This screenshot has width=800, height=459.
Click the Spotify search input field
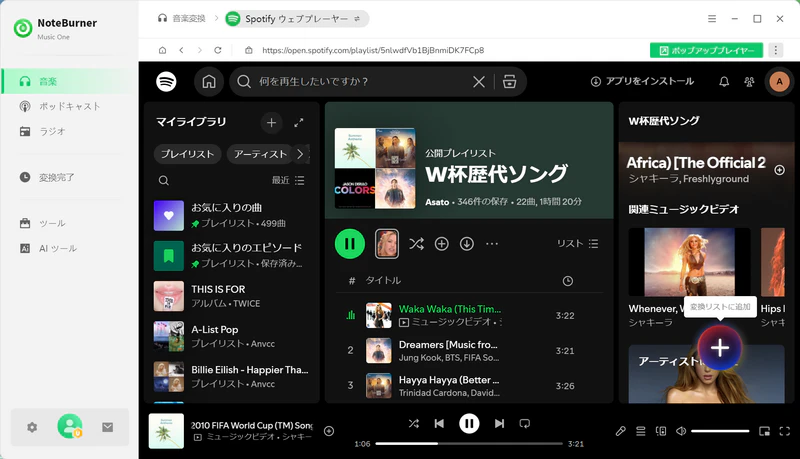pyautogui.click(x=362, y=82)
